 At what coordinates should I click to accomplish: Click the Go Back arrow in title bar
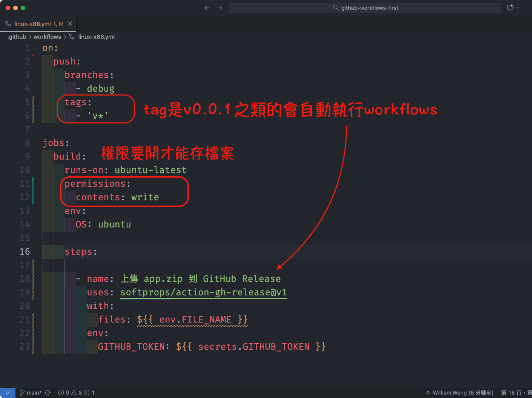[207, 8]
